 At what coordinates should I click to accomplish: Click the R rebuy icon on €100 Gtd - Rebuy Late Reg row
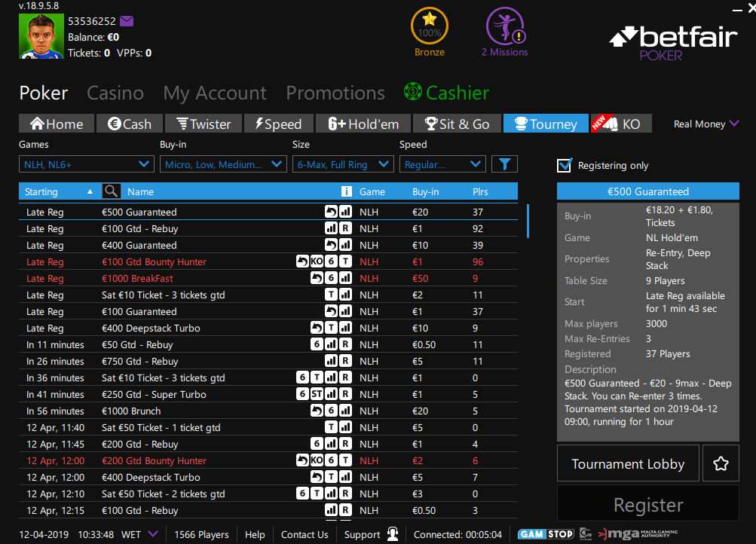345,228
